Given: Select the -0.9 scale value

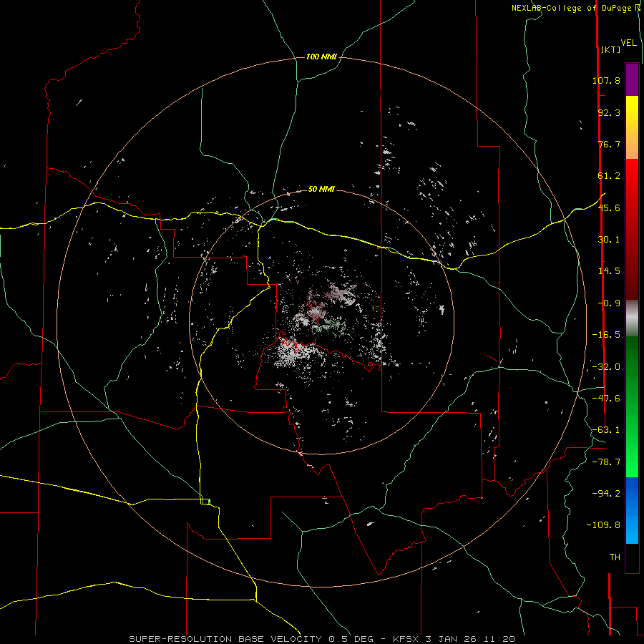Looking at the screenshot, I should coord(609,303).
